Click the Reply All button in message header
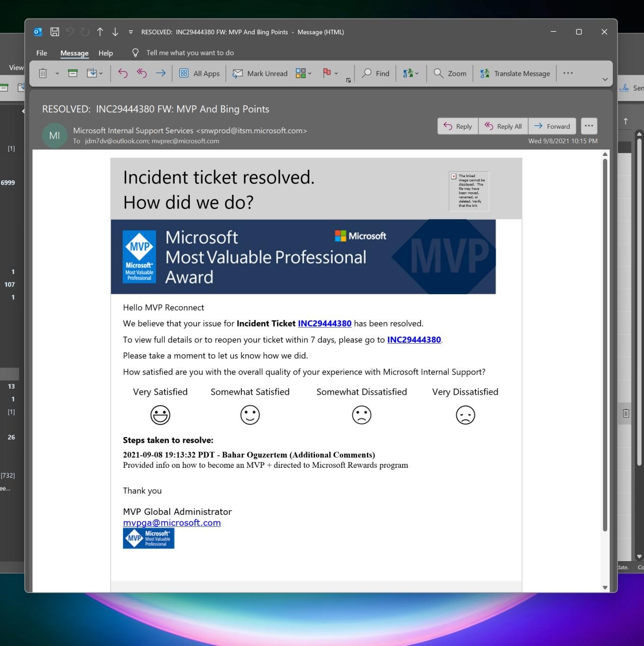The image size is (644, 646). pos(503,126)
